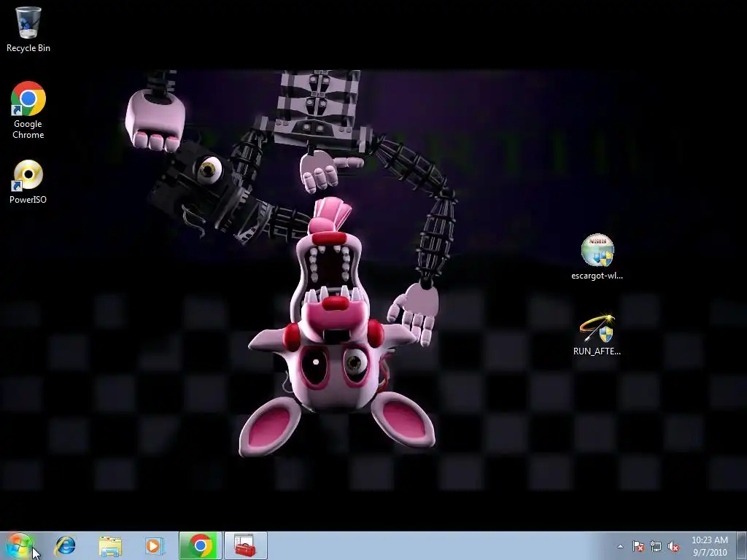Open Windows Explorer from the taskbar
This screenshot has height=560, width=747.
tap(110, 546)
